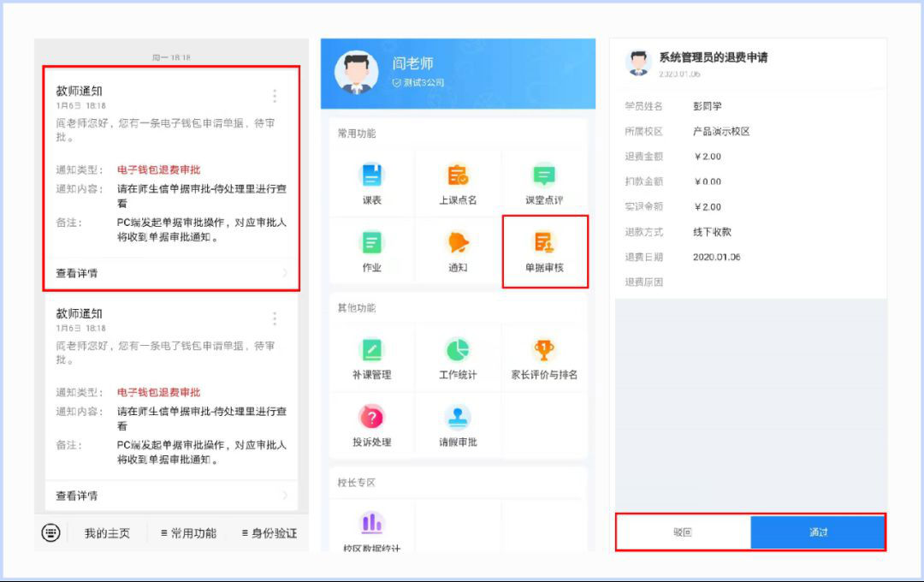
Task: Click the blue 通过 approve button
Action: [x=817, y=532]
